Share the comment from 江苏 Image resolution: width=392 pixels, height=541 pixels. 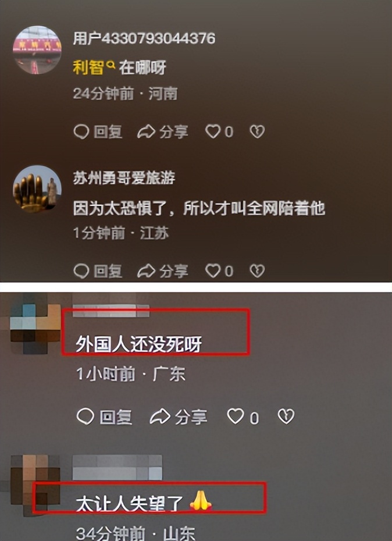[163, 271]
